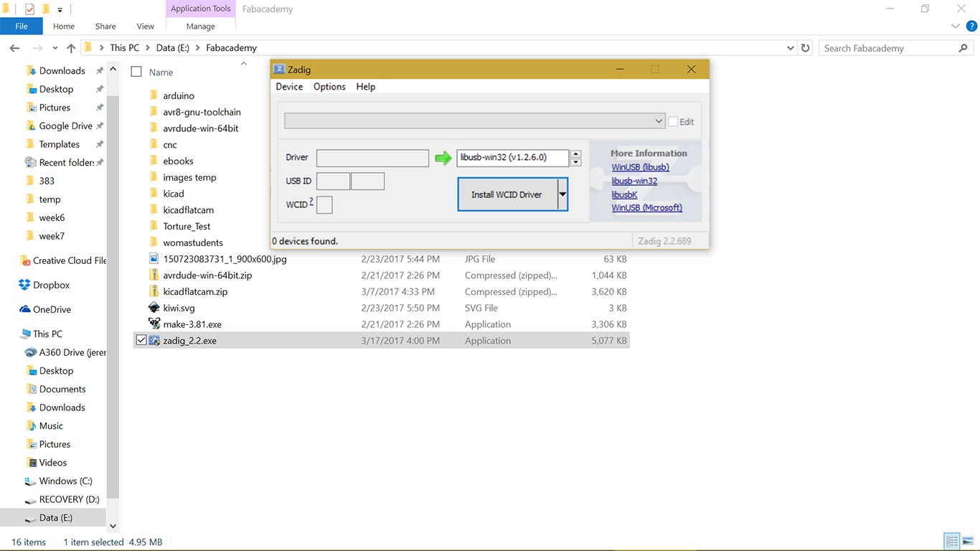Click the Explorer help question mark icon
Screen dimensions: 980x551
tap(971, 27)
